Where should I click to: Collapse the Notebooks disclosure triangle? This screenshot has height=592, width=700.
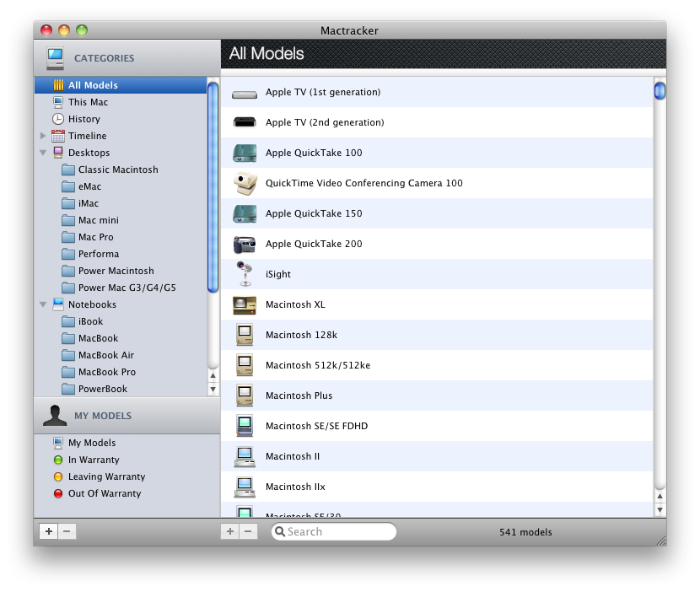[43, 304]
